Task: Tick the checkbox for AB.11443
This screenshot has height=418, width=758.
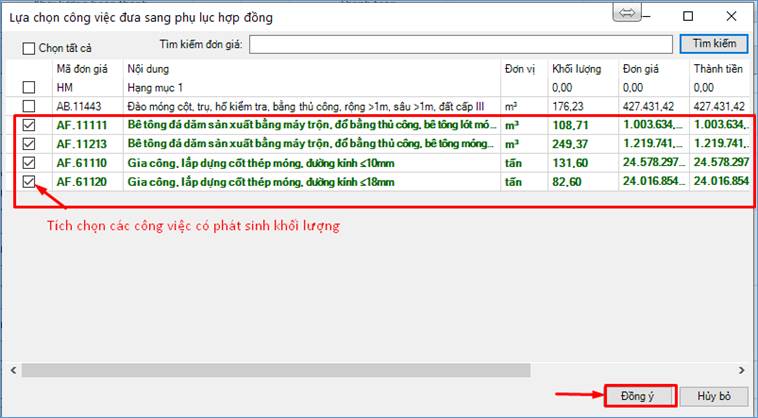Action: coord(29,106)
